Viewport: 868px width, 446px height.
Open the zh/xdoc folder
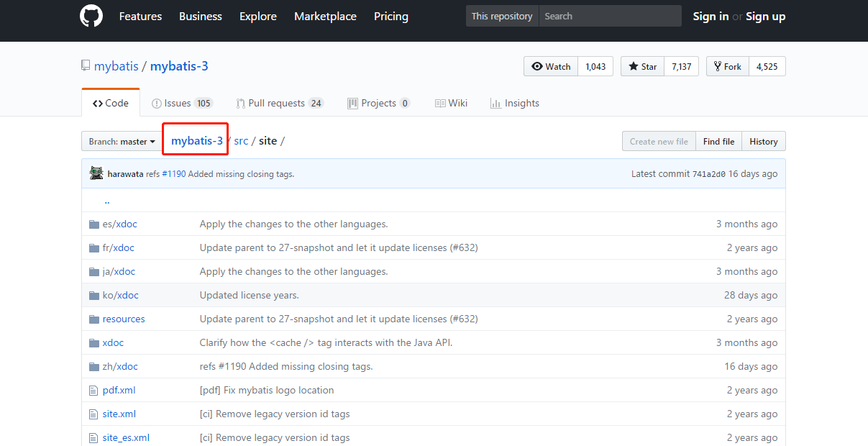click(120, 367)
